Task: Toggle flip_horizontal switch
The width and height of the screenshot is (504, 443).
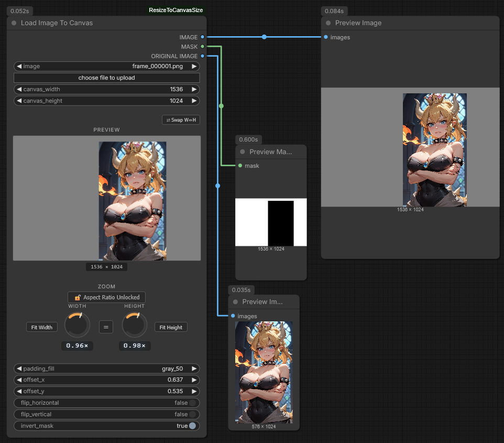Action: tap(192, 403)
